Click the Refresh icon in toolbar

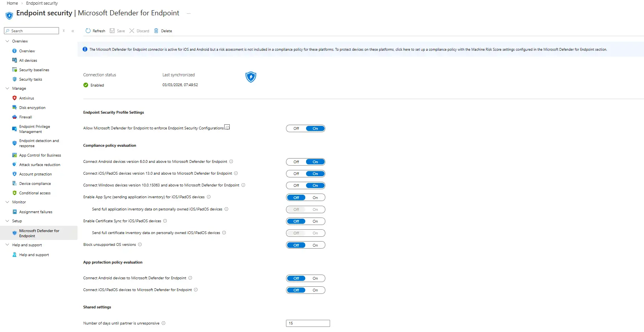(x=88, y=31)
